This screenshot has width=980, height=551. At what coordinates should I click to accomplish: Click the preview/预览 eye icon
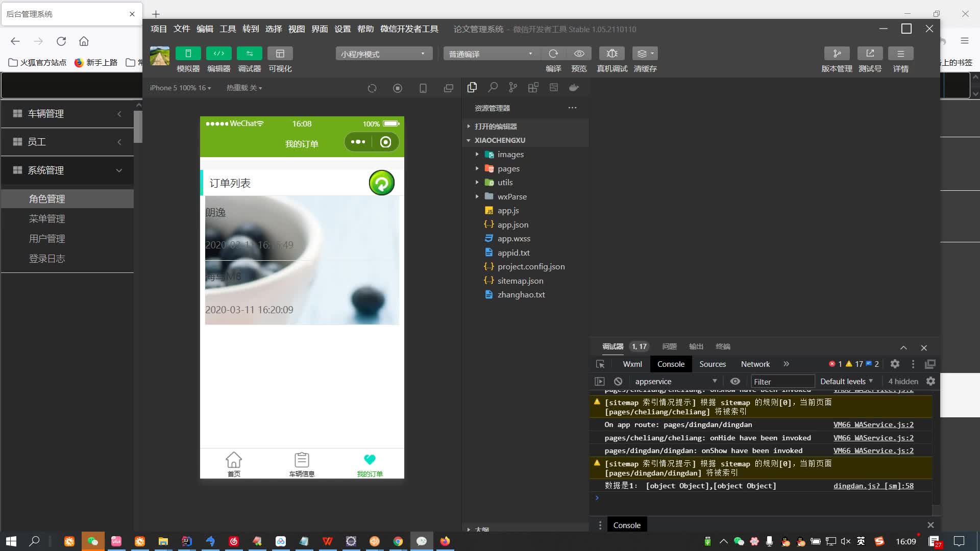[579, 53]
